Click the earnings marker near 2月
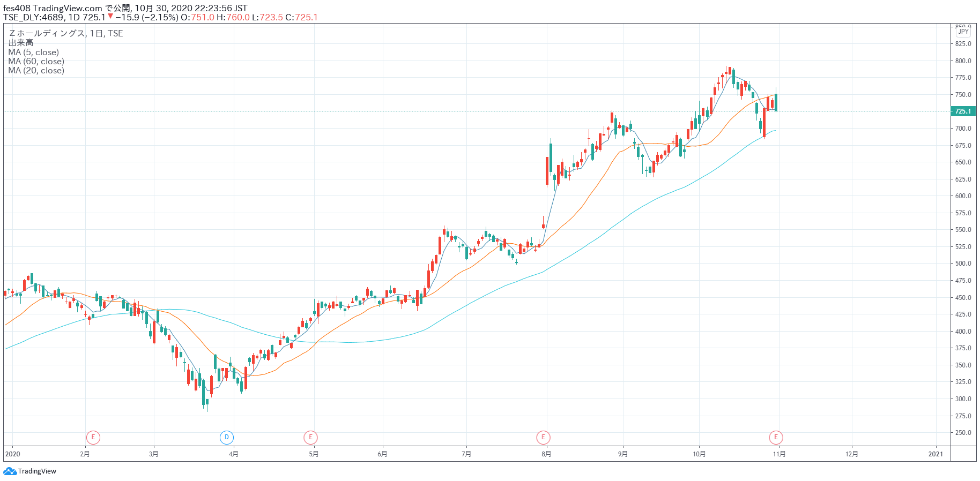This screenshot has width=980, height=481. (93, 438)
